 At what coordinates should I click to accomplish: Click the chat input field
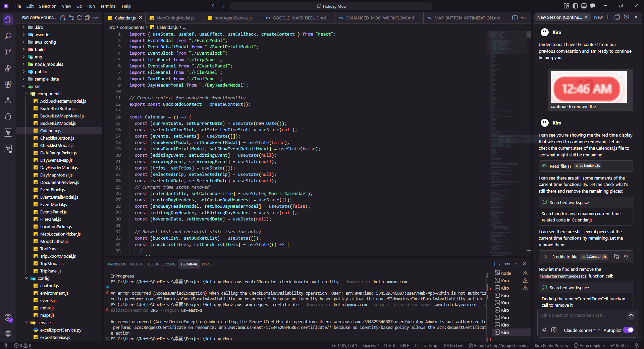(x=580, y=315)
